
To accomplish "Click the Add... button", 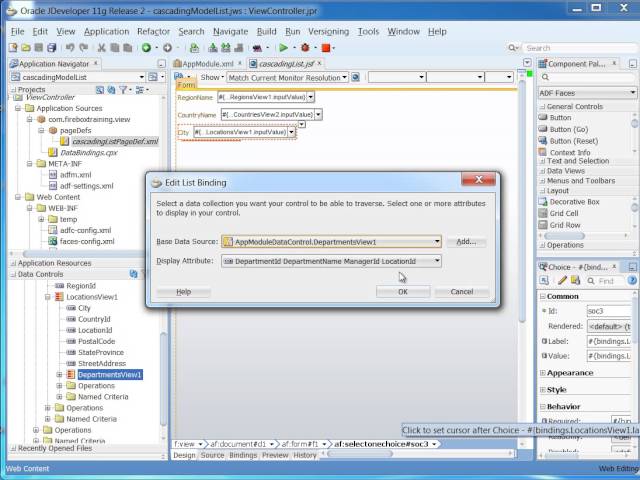I will [x=466, y=242].
